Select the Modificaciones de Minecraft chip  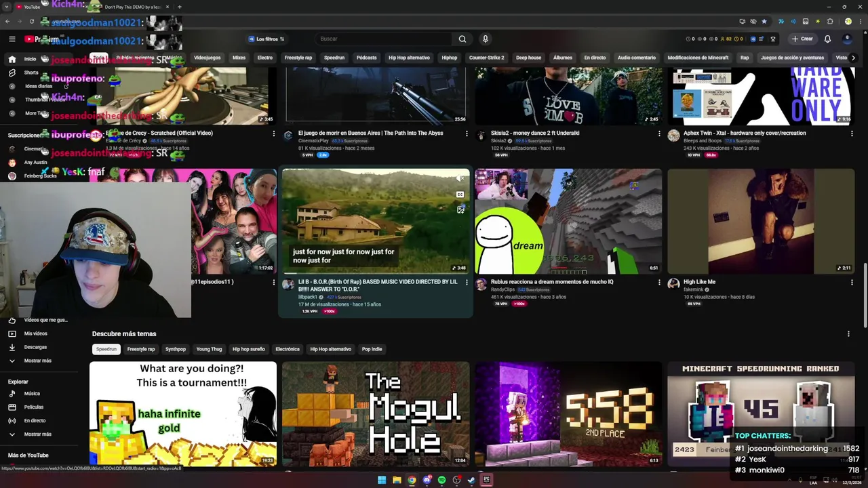click(698, 58)
